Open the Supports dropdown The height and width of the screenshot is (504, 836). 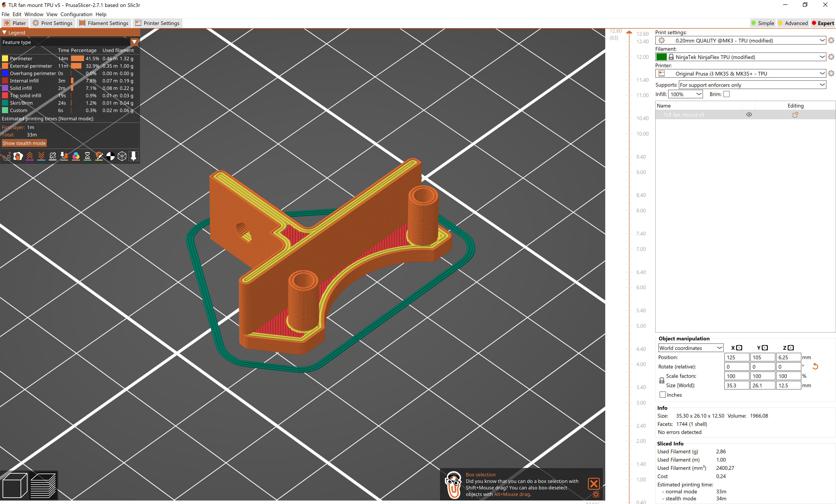pos(752,85)
